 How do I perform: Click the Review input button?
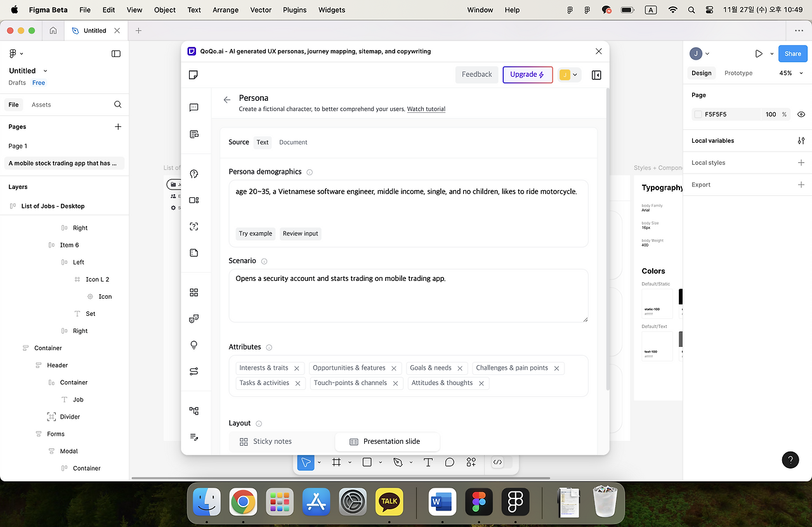301,233
